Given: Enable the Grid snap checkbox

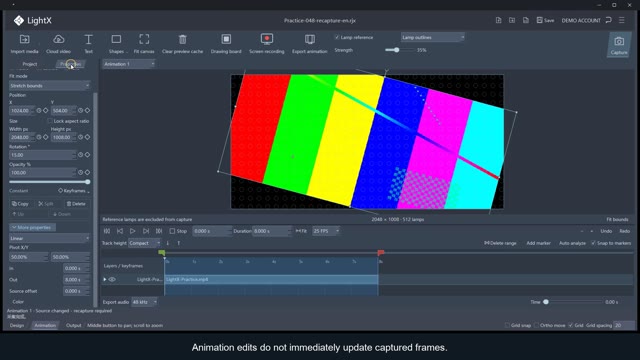Looking at the screenshot, I should 507,325.
